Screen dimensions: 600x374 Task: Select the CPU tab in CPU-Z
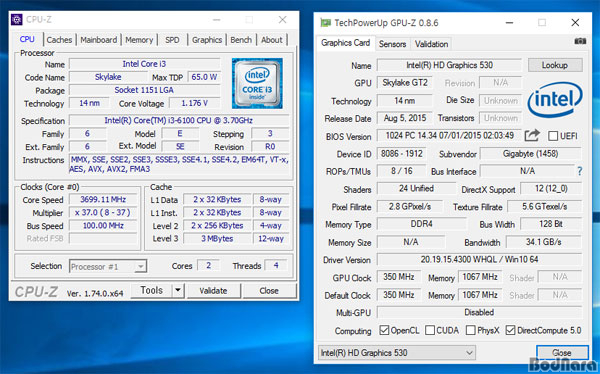[x=27, y=39]
